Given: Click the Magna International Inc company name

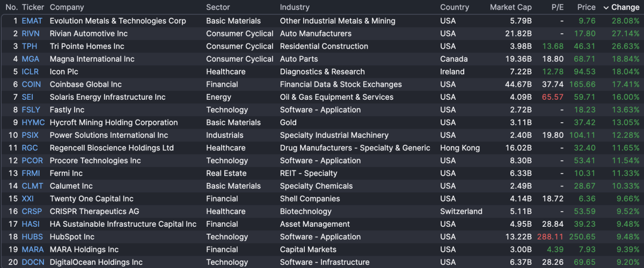Looking at the screenshot, I should click(92, 59).
